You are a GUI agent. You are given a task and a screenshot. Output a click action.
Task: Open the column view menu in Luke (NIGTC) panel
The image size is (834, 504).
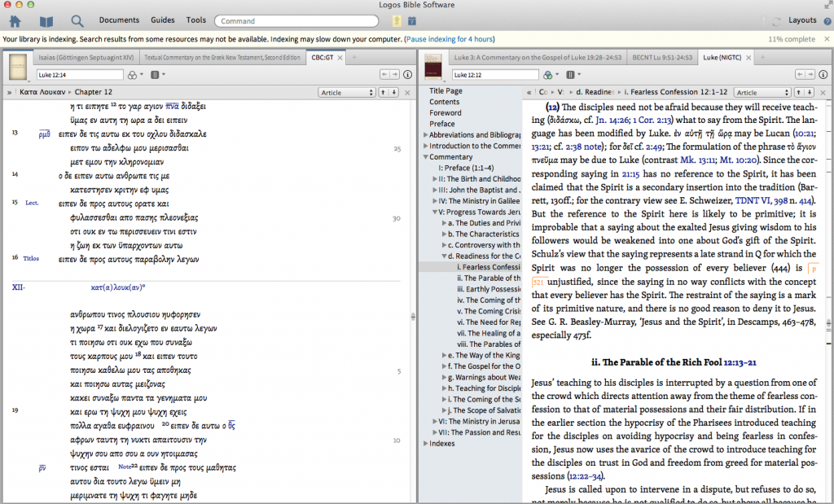click(x=573, y=75)
